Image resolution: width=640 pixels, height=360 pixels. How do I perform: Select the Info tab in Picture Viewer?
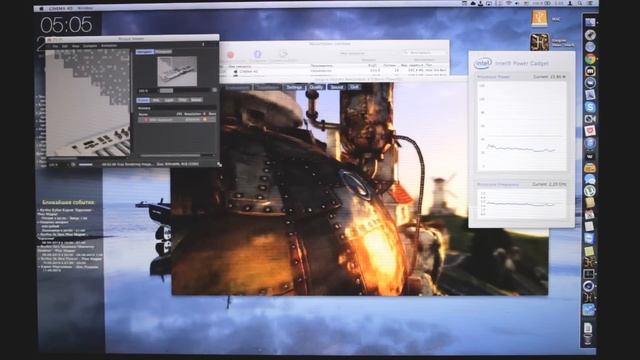click(x=156, y=100)
